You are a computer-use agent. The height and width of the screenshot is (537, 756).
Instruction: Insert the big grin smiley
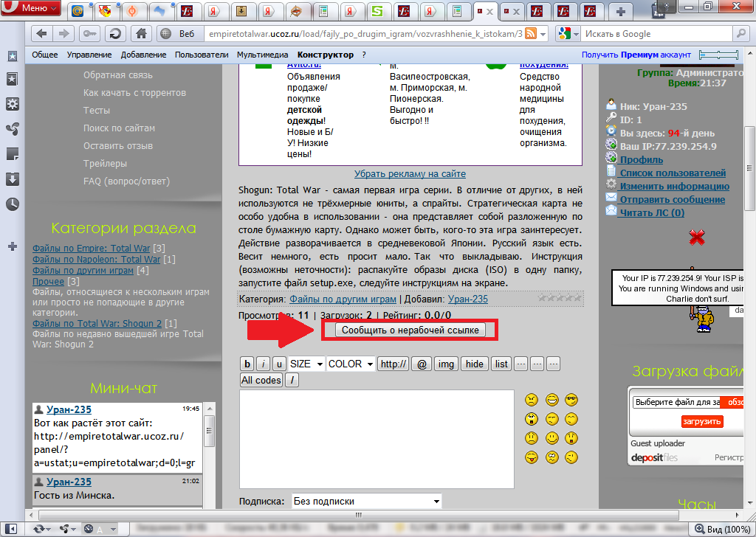552,400
